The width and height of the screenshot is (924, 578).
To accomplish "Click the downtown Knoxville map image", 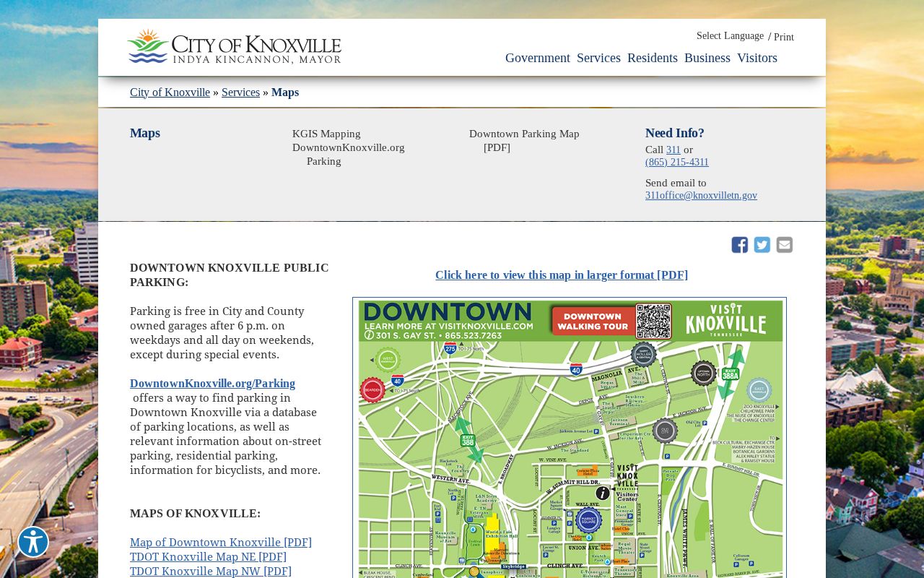I will point(570,438).
